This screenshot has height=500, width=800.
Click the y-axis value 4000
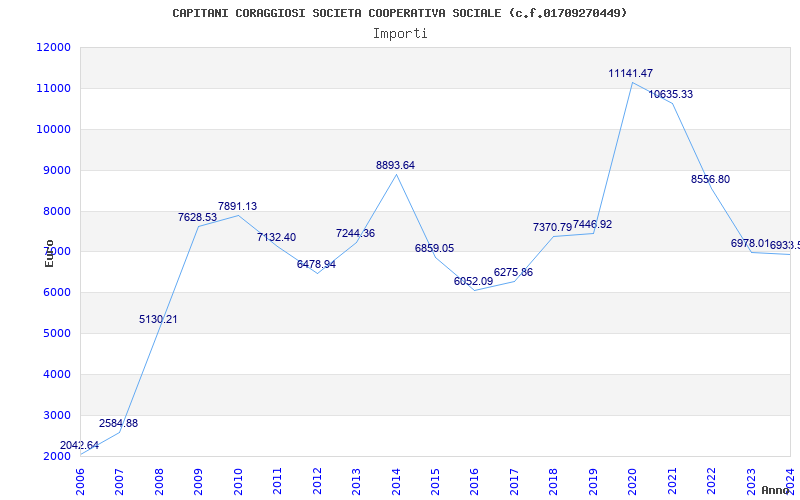[56, 374]
